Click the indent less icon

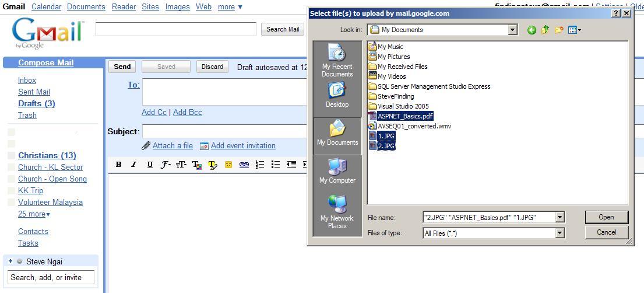[291, 165]
